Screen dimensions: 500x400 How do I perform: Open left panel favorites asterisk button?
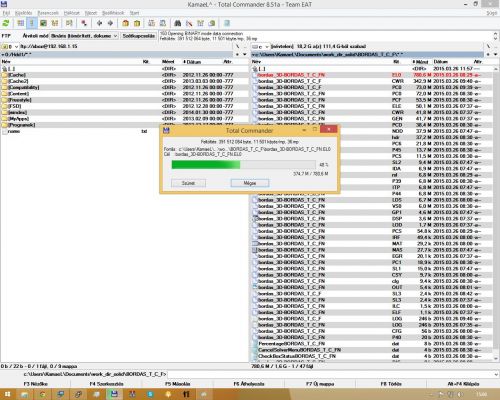[x=237, y=54]
